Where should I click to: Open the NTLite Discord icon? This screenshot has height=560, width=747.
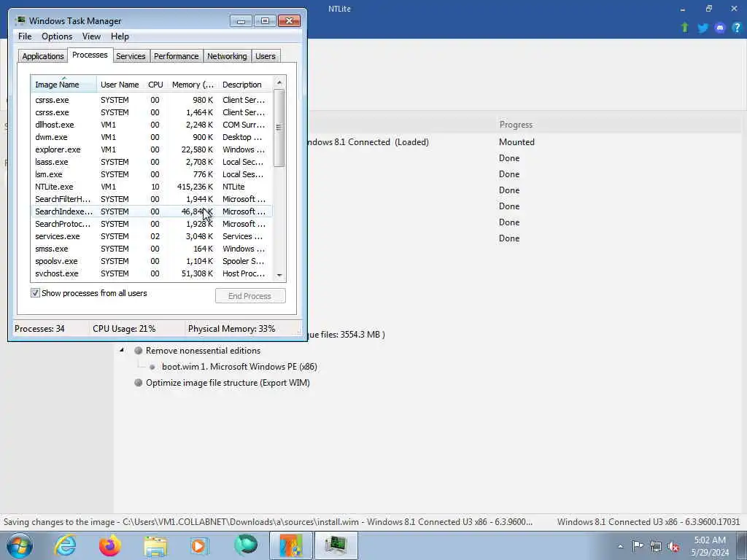pyautogui.click(x=720, y=28)
